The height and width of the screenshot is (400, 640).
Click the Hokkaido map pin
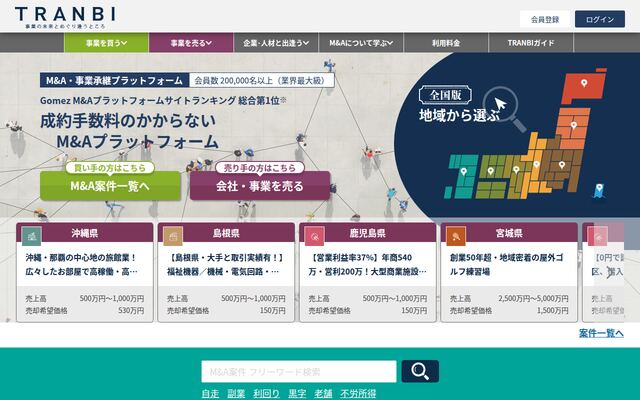(584, 83)
